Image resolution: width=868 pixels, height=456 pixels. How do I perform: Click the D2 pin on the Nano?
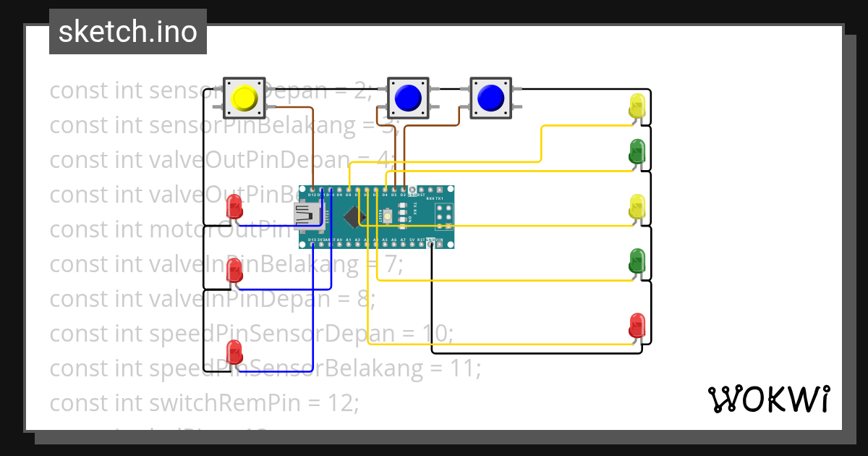[x=404, y=190]
